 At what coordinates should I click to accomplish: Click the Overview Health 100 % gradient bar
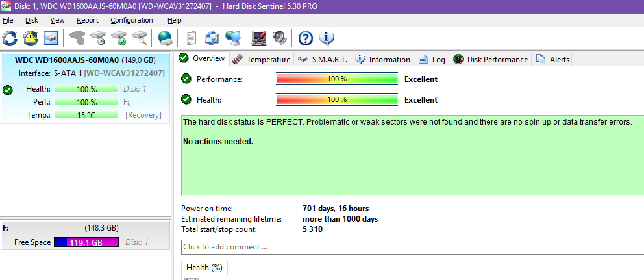pos(337,99)
